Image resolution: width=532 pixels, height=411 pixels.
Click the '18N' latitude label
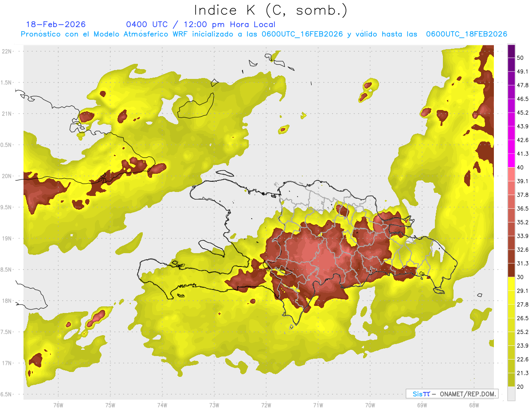pyautogui.click(x=8, y=301)
